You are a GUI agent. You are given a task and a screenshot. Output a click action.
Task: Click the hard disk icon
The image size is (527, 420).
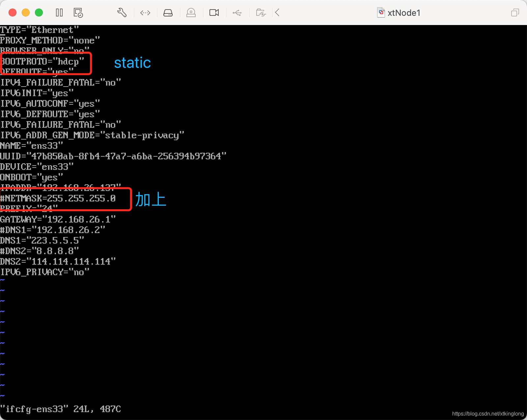click(x=168, y=13)
